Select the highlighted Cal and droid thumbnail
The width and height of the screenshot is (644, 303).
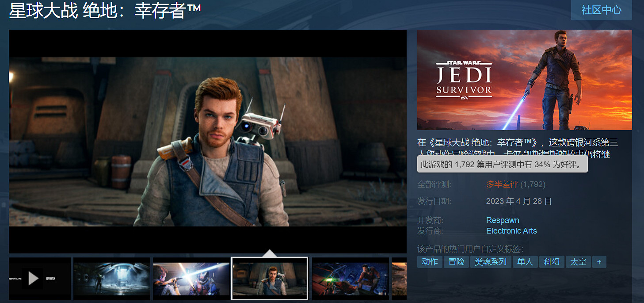270,278
